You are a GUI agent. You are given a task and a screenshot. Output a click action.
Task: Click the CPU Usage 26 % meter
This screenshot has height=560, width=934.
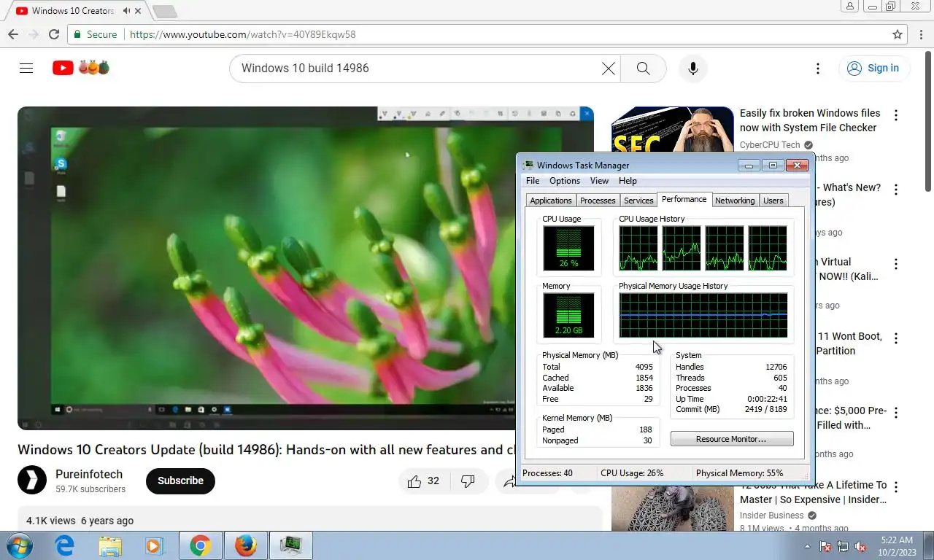(568, 249)
